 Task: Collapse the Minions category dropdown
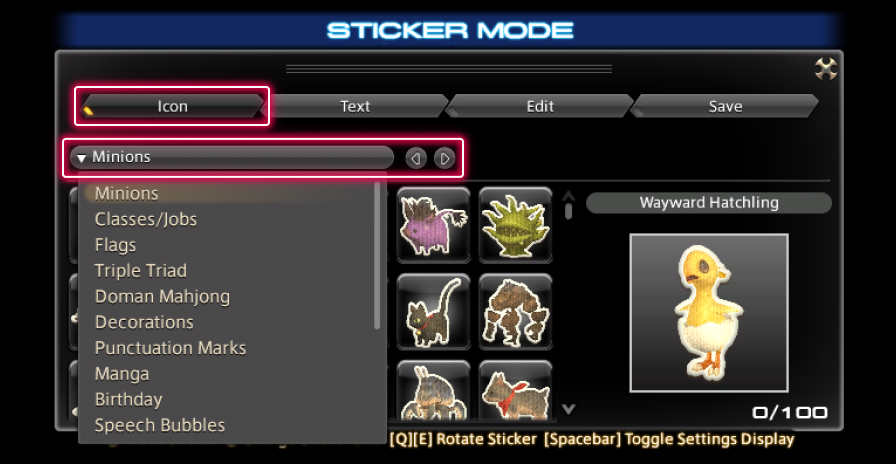point(232,157)
